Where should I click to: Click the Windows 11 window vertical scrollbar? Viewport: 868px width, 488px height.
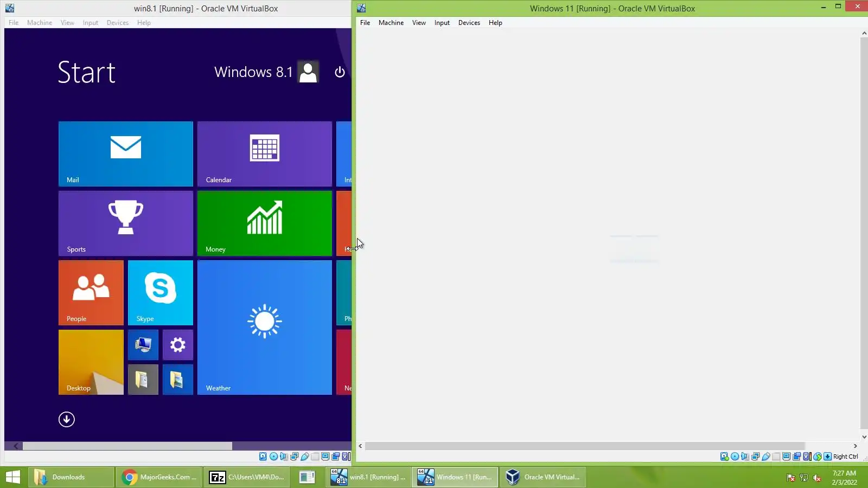(864, 233)
